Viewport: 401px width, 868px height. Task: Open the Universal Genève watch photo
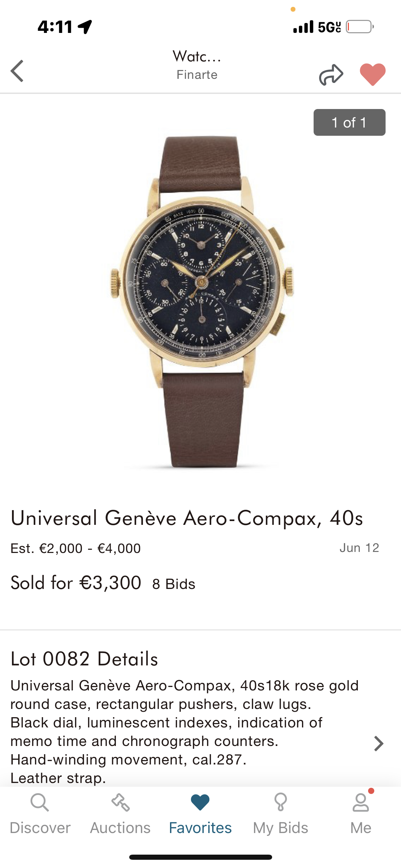[x=202, y=302]
